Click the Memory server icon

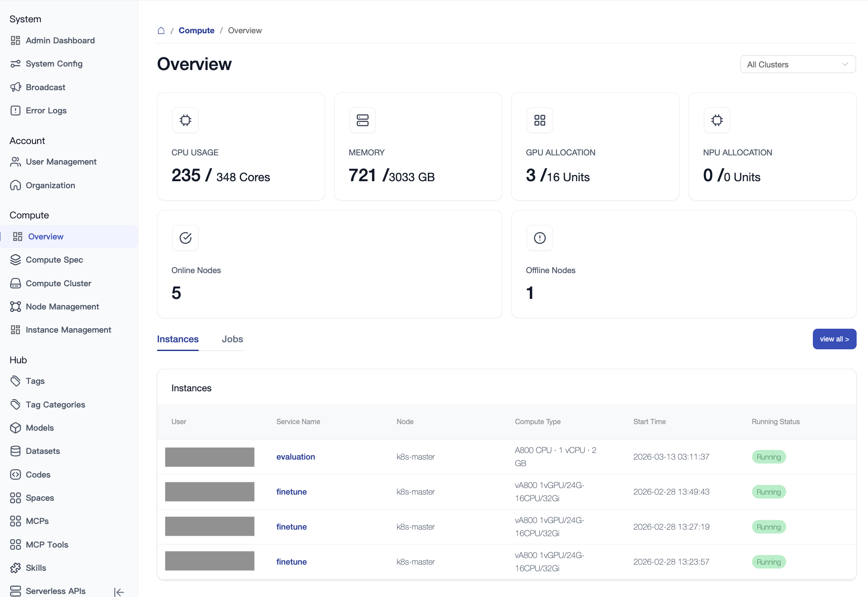pos(362,120)
